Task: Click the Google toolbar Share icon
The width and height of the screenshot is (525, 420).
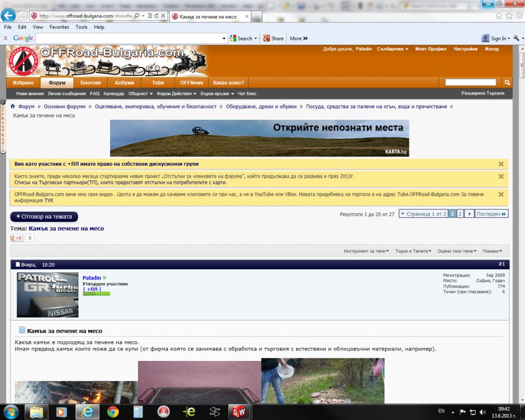Action: (x=267, y=38)
